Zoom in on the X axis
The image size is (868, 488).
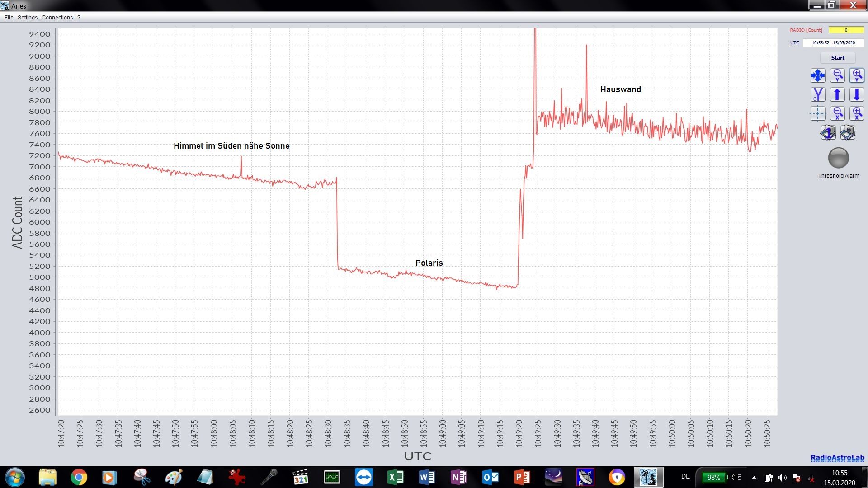(x=857, y=113)
